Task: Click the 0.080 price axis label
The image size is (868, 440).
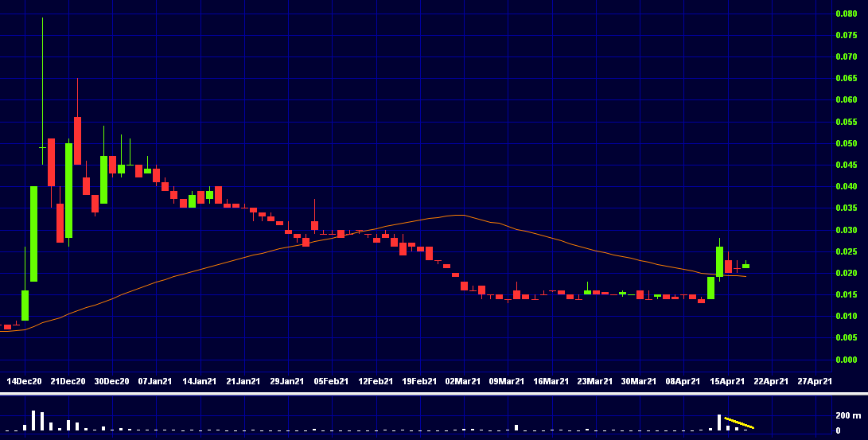Action: click(x=846, y=14)
